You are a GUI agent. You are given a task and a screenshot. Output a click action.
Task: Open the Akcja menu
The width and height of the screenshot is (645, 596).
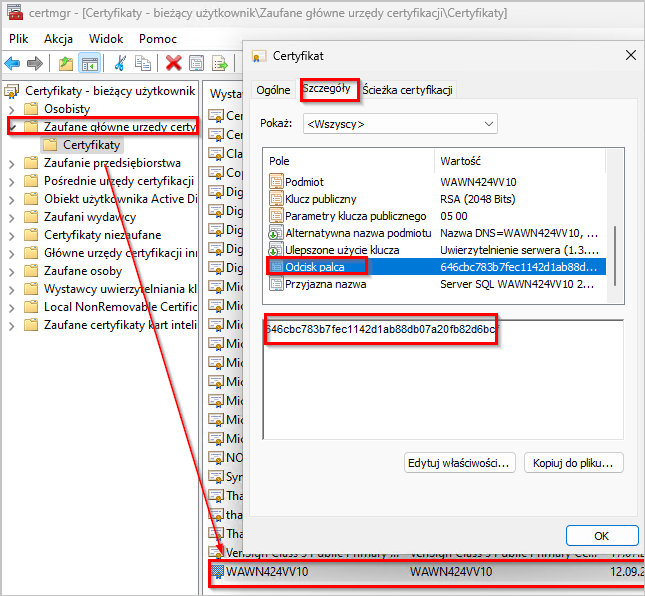pyautogui.click(x=58, y=39)
